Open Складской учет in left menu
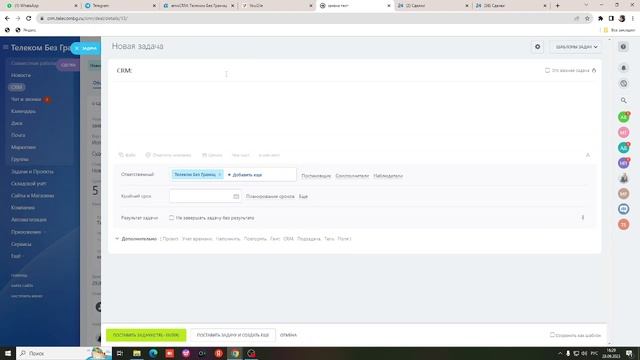The height and width of the screenshot is (360, 640). 28,184
